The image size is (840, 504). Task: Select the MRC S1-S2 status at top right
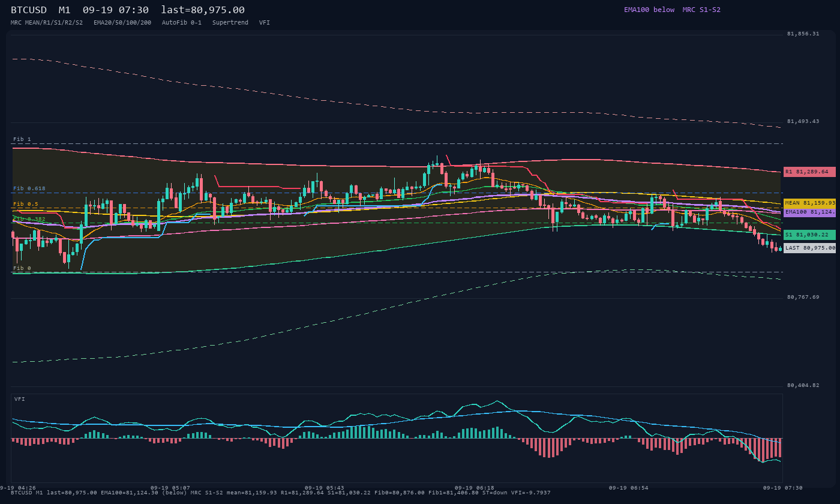coord(701,10)
